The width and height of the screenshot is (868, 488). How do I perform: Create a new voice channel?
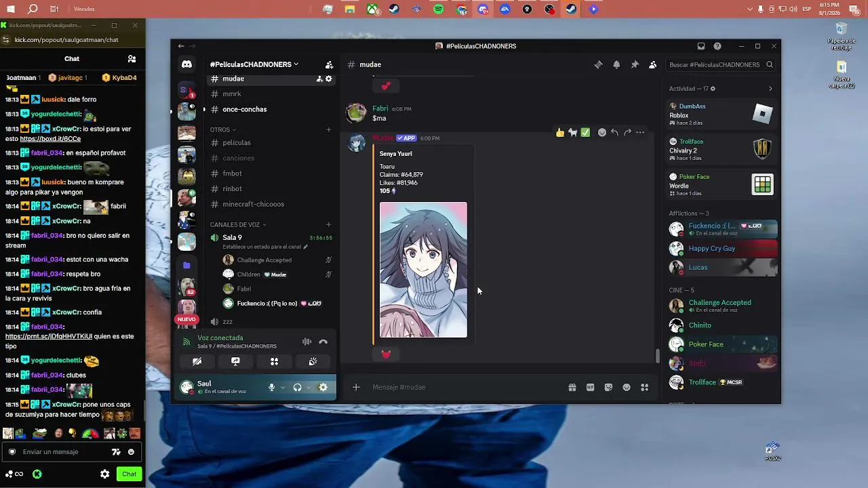pyautogui.click(x=329, y=224)
